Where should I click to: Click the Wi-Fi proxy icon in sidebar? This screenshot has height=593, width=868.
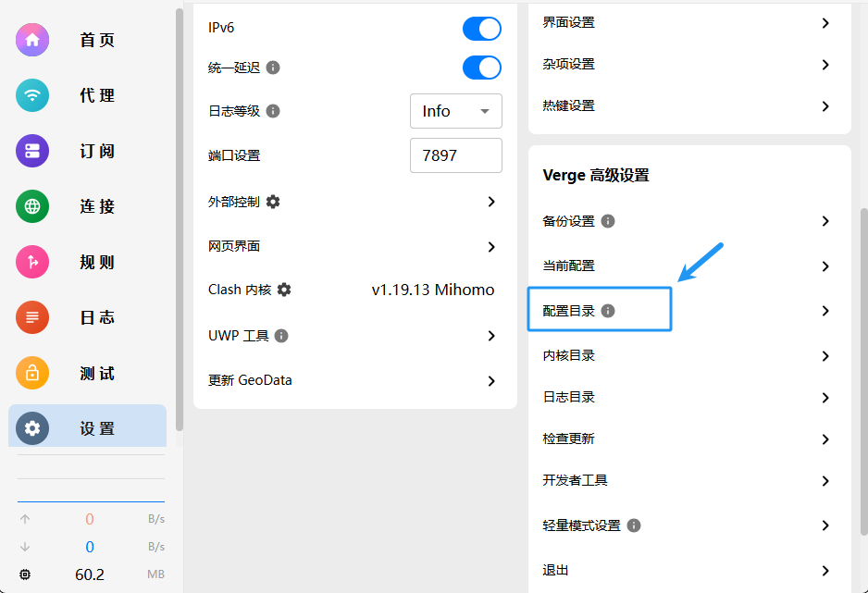tap(32, 95)
